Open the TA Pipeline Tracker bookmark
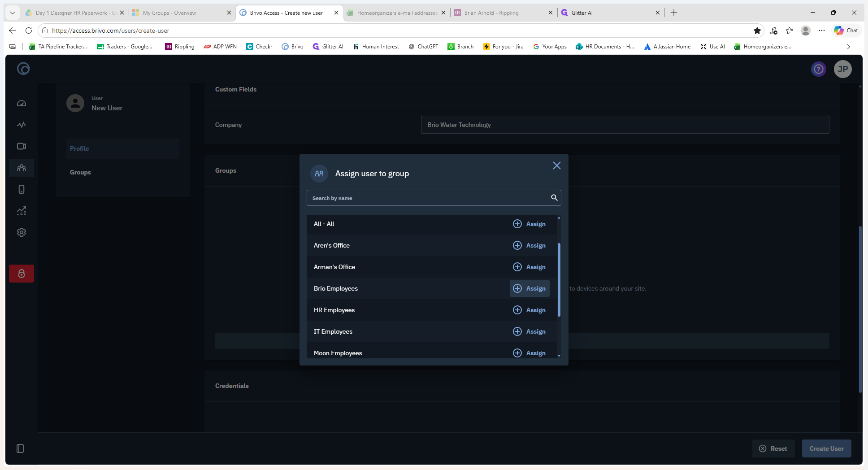 point(58,47)
